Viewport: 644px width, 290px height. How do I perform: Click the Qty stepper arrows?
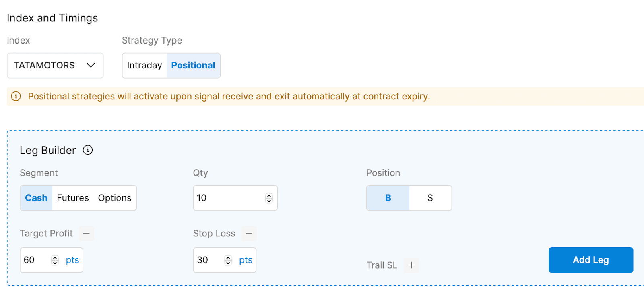[x=269, y=198]
